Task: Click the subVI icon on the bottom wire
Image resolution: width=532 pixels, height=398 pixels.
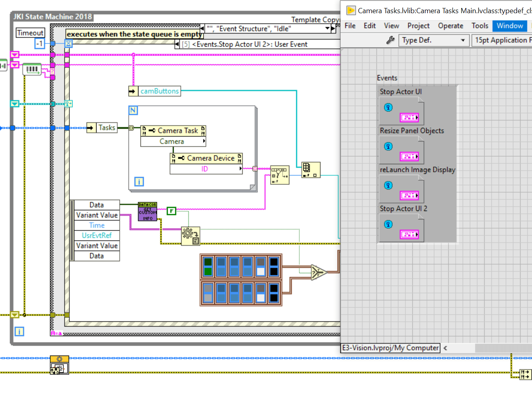Action: point(59,365)
